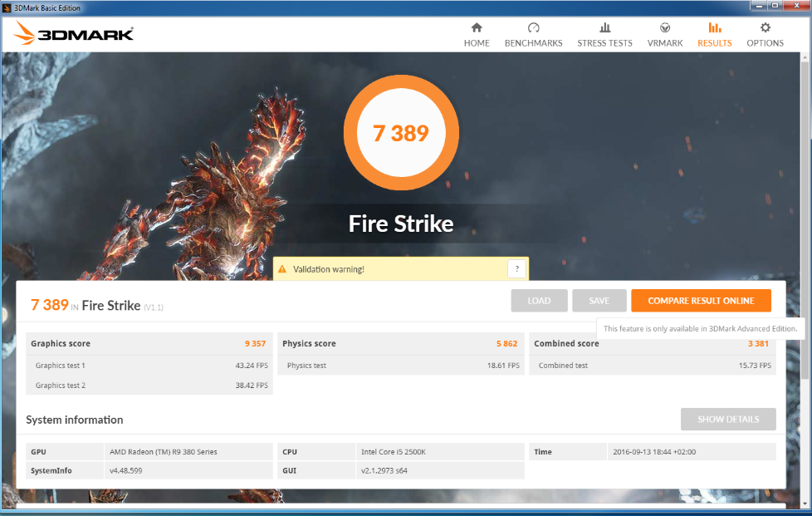Click Intel Core i5 2500K text
Screen dimensions: 812x516
tap(393, 452)
